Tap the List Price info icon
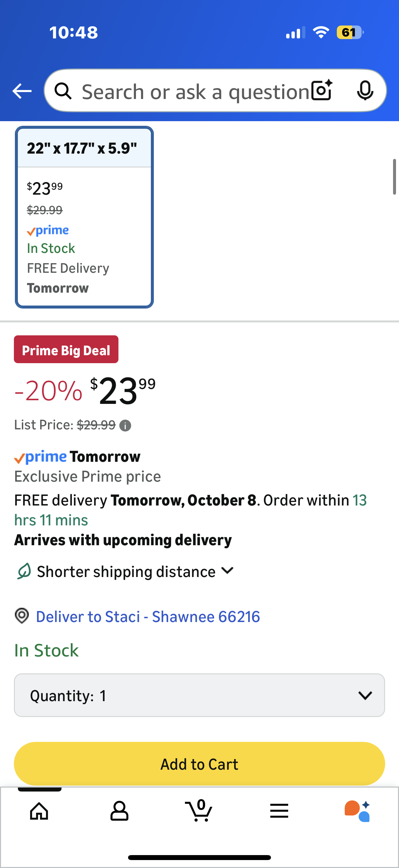Screen dimensions: 399x868 [125, 426]
